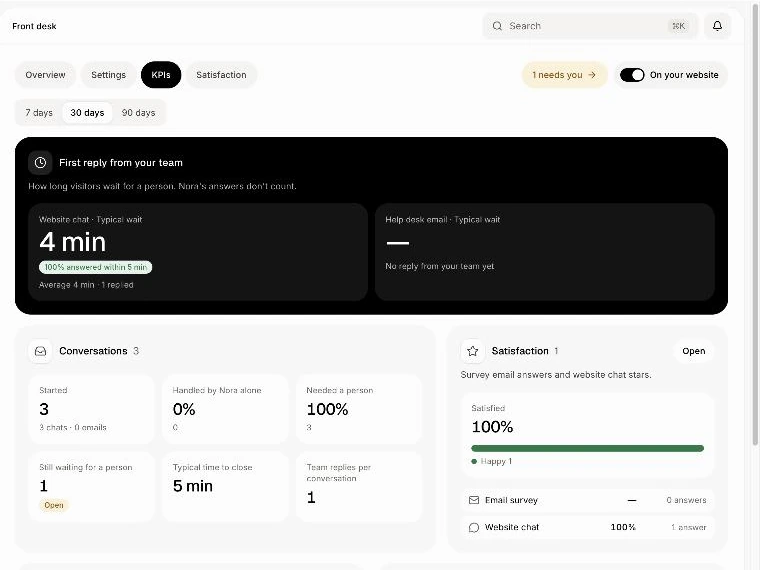Click the clock icon beside First reply
Screen dimensions: 760x570
pos(40,162)
